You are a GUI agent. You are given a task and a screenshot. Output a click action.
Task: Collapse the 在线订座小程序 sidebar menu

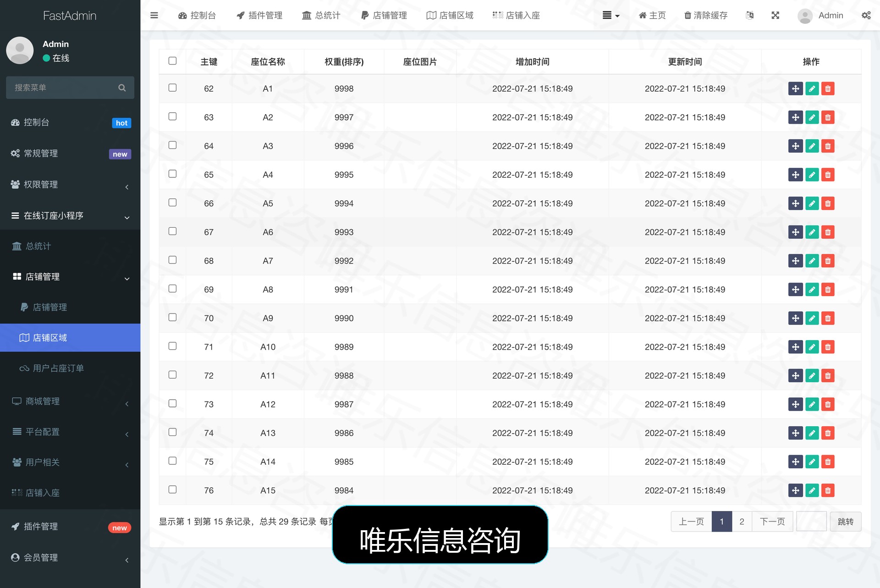70,215
